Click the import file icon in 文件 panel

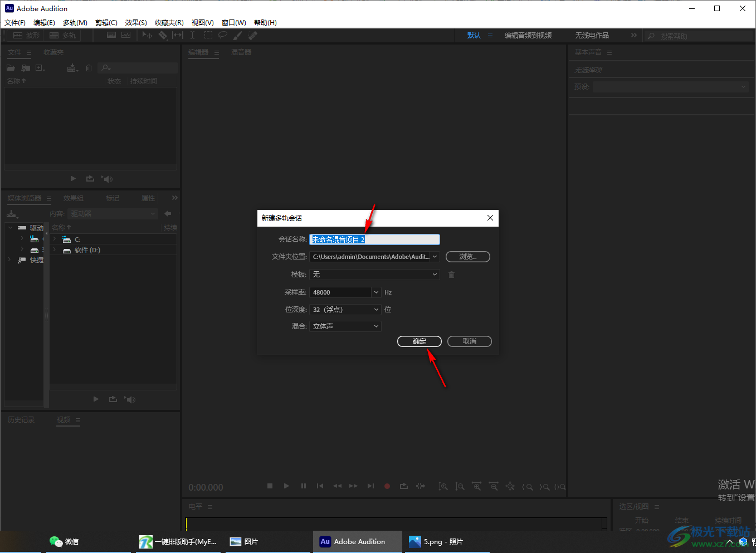(x=26, y=68)
